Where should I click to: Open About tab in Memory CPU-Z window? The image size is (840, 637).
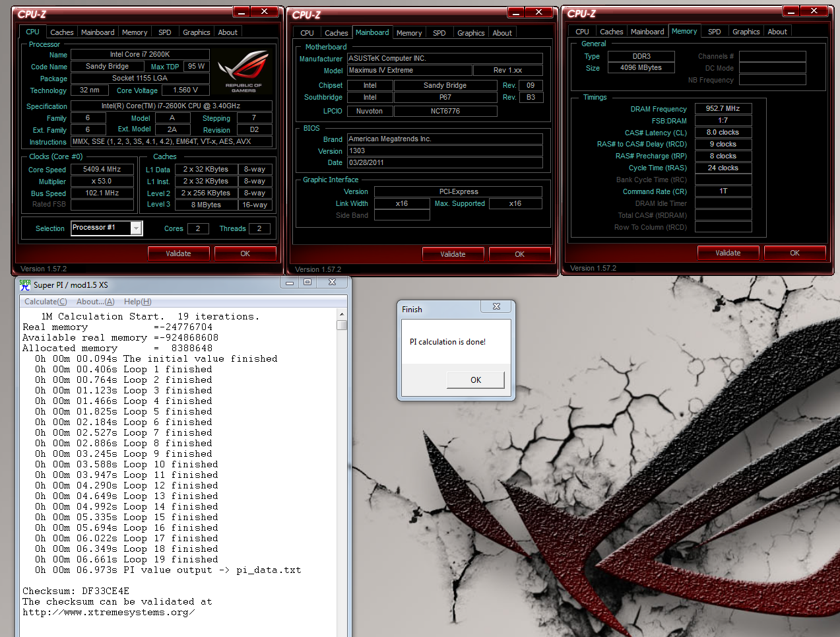(777, 32)
